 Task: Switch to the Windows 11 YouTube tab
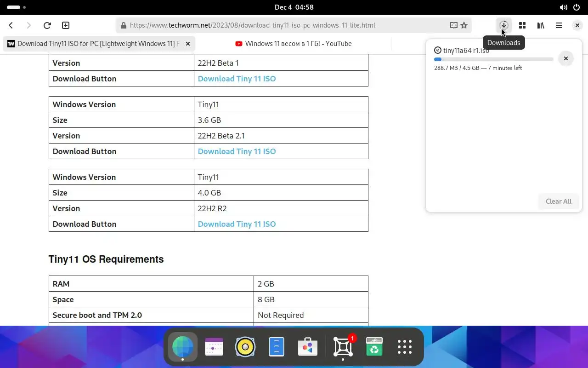tap(294, 44)
